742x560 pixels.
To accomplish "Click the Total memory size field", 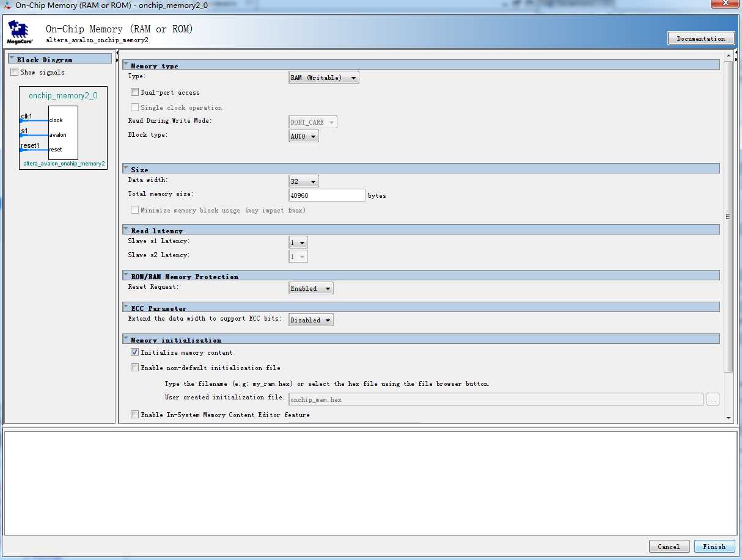I will coord(327,195).
